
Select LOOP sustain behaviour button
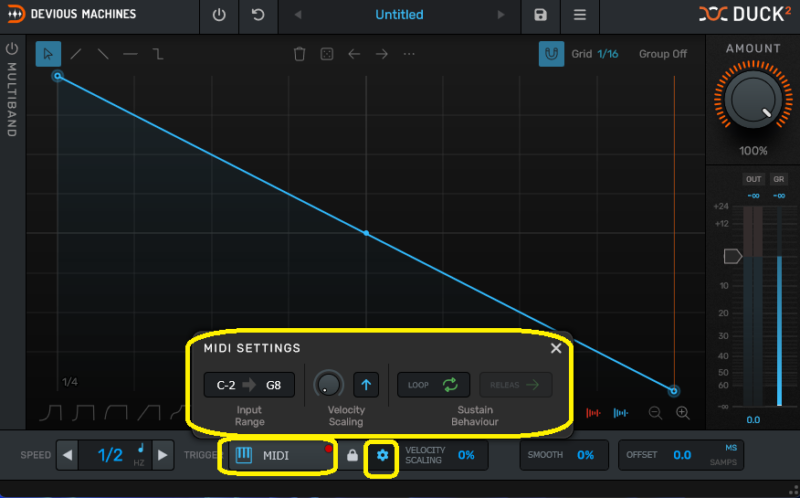coord(433,385)
